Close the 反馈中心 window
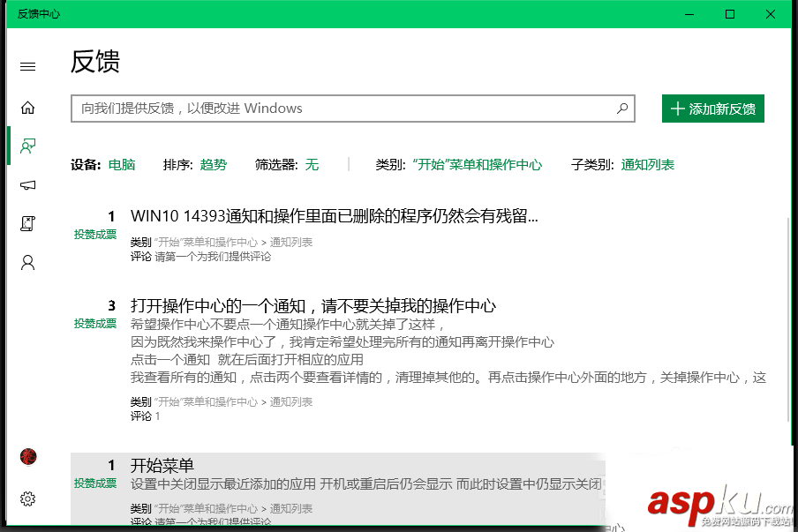The width and height of the screenshot is (798, 532). pos(771,14)
